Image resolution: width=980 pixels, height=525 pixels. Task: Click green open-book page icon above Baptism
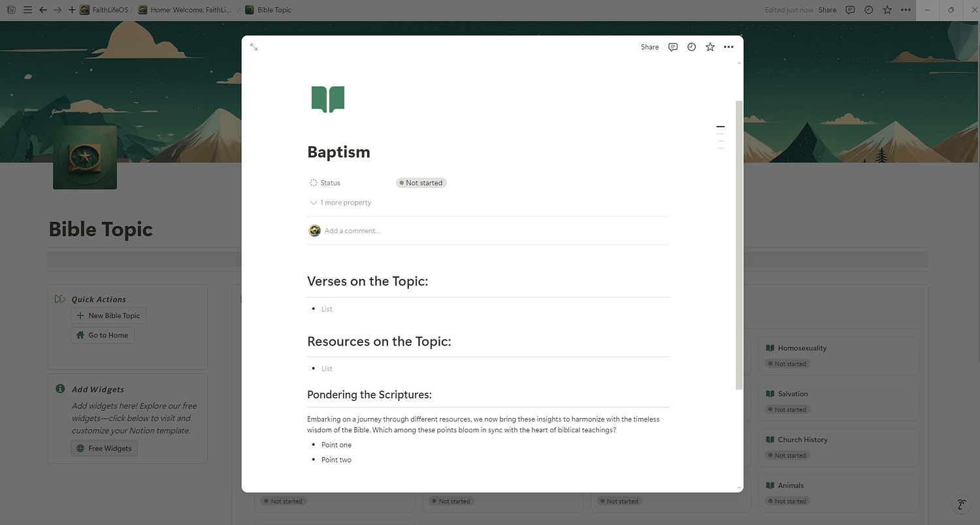tap(328, 99)
